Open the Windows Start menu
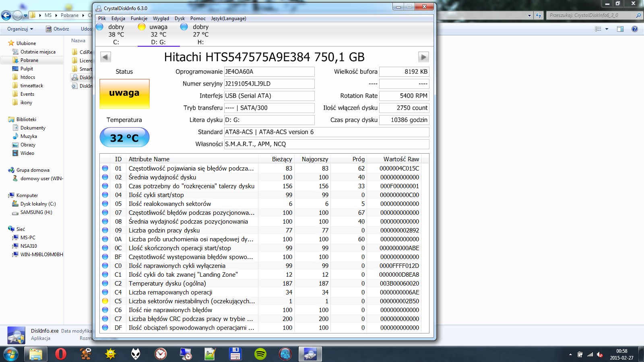 (x=10, y=354)
